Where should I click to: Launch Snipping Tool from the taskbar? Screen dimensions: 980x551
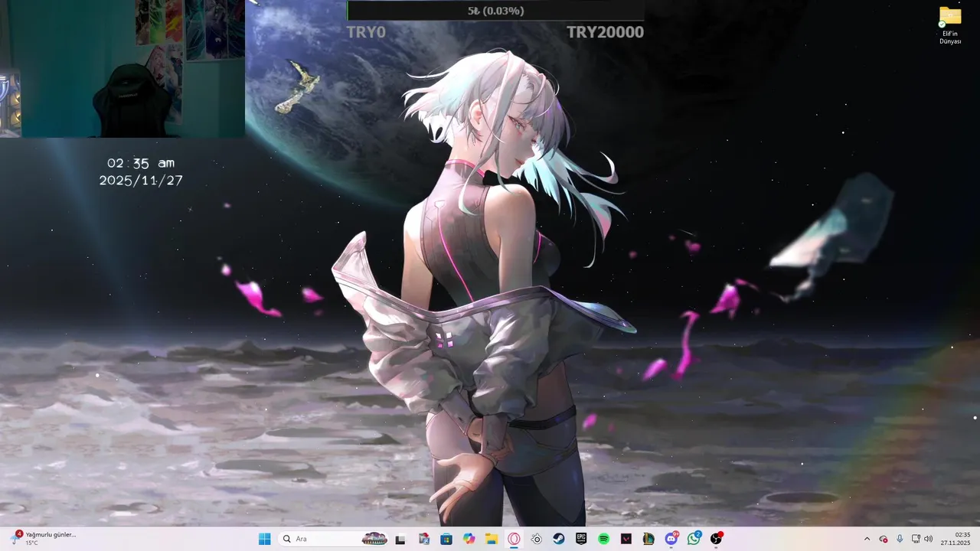424,539
